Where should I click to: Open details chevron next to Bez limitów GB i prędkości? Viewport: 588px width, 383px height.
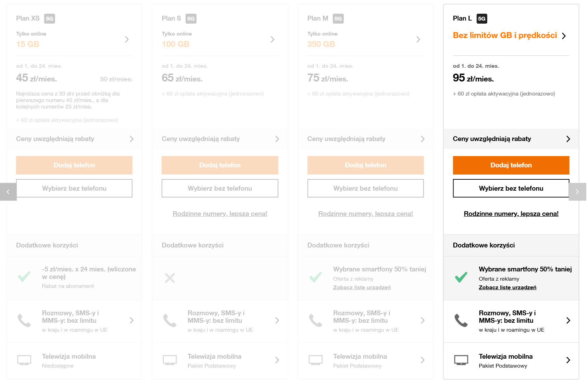564,36
